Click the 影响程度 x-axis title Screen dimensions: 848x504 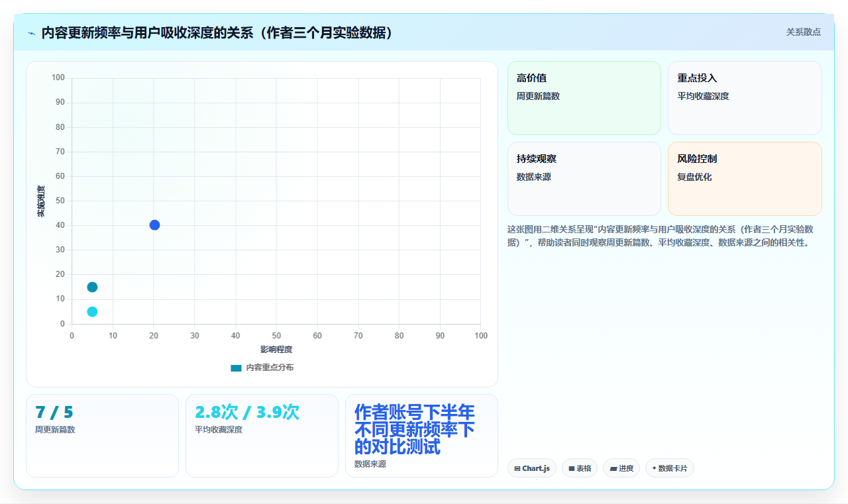276,350
